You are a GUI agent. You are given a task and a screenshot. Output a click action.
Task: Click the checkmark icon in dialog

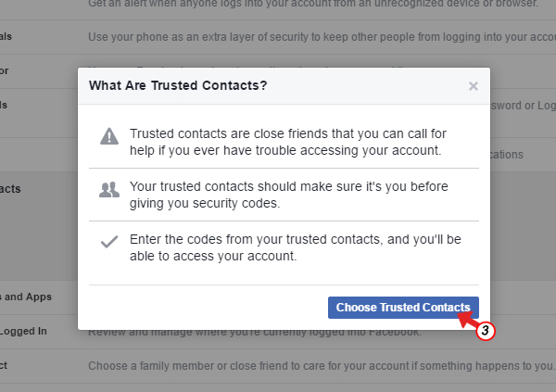pyautogui.click(x=109, y=242)
